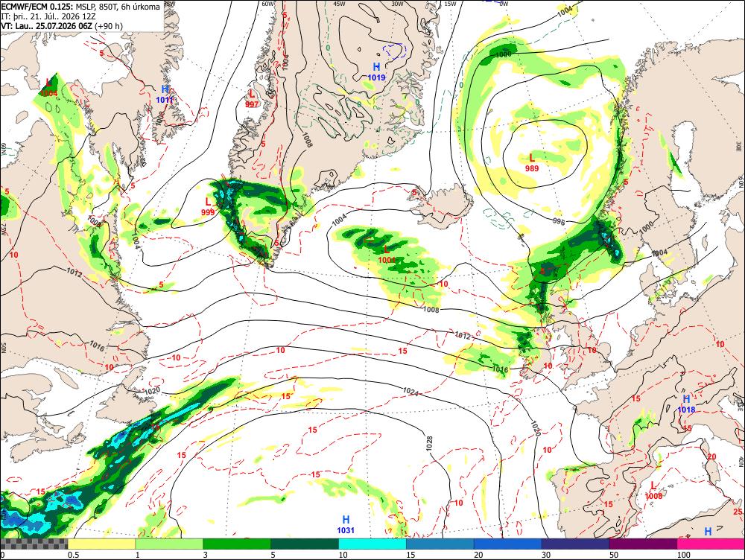Image resolution: width=745 pixels, height=560 pixels.
Task: Click the legend tick label '30'
Action: (546, 555)
